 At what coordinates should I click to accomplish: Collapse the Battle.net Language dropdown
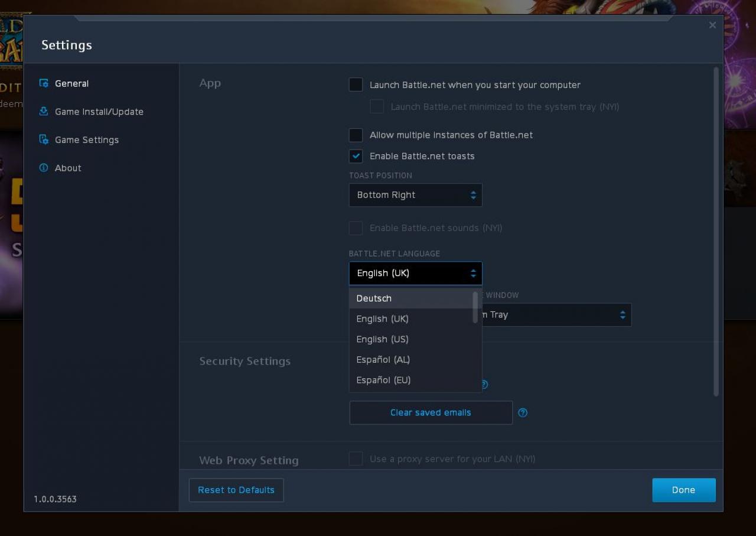coord(416,273)
